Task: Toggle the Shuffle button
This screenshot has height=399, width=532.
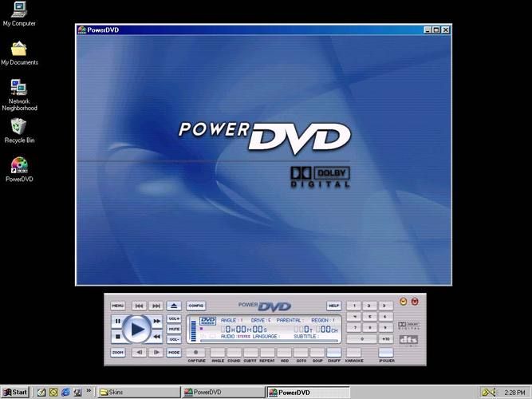Action: pyautogui.click(x=333, y=352)
